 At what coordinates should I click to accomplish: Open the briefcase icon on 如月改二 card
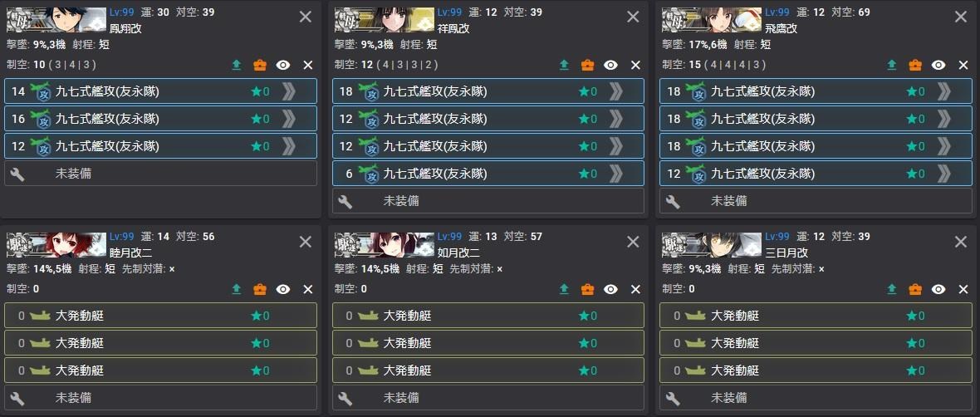pyautogui.click(x=587, y=289)
